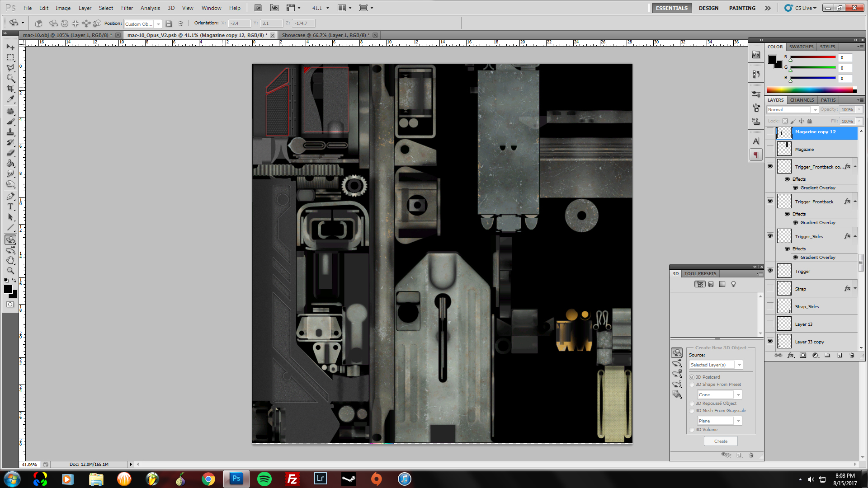Select the Zoom tool

tap(10, 271)
